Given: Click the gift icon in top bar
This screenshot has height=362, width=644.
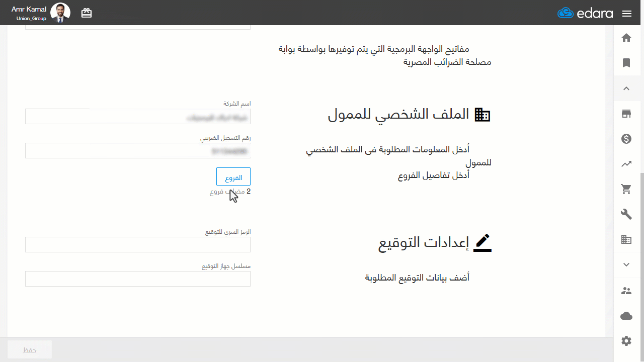Looking at the screenshot, I should (x=87, y=13).
